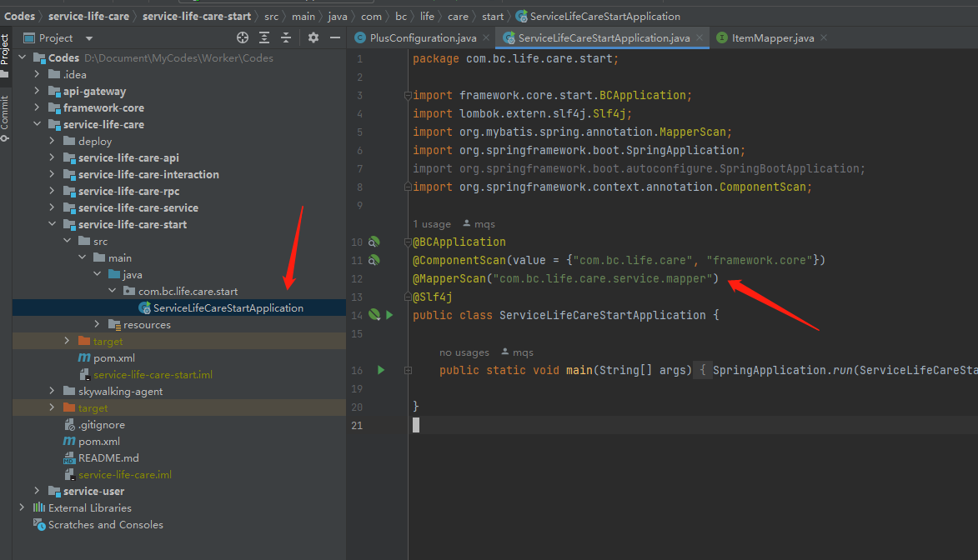Expand service-life-care-rpc module

tap(53, 192)
